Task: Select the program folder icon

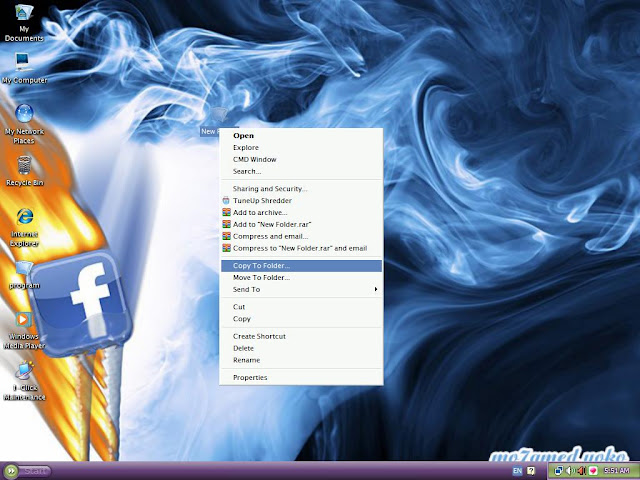Action: [24, 274]
